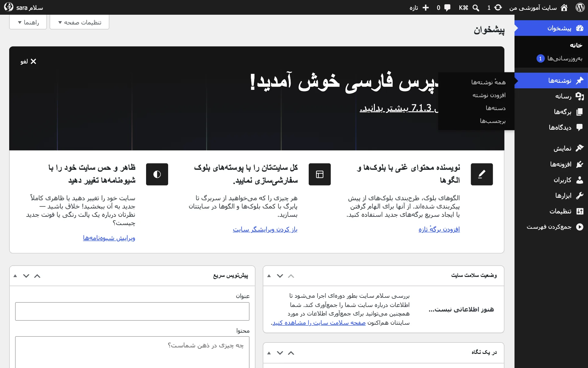Select برچسب‌ها in the flyout submenu

tap(493, 121)
